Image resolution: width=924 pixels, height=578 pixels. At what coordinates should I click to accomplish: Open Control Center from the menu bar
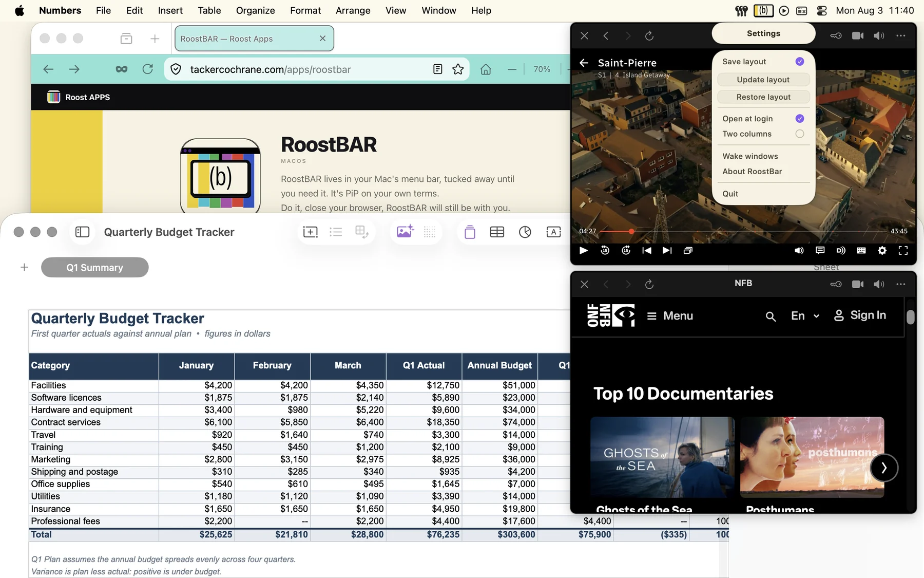[x=822, y=10]
